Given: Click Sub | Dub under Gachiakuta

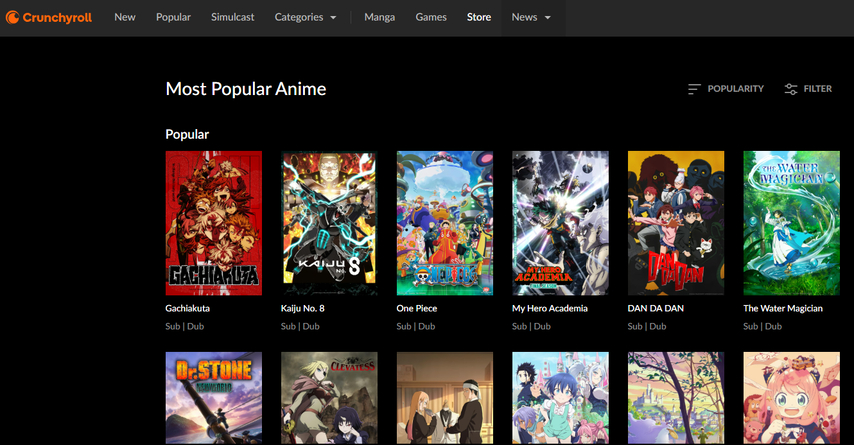Looking at the screenshot, I should (x=185, y=326).
